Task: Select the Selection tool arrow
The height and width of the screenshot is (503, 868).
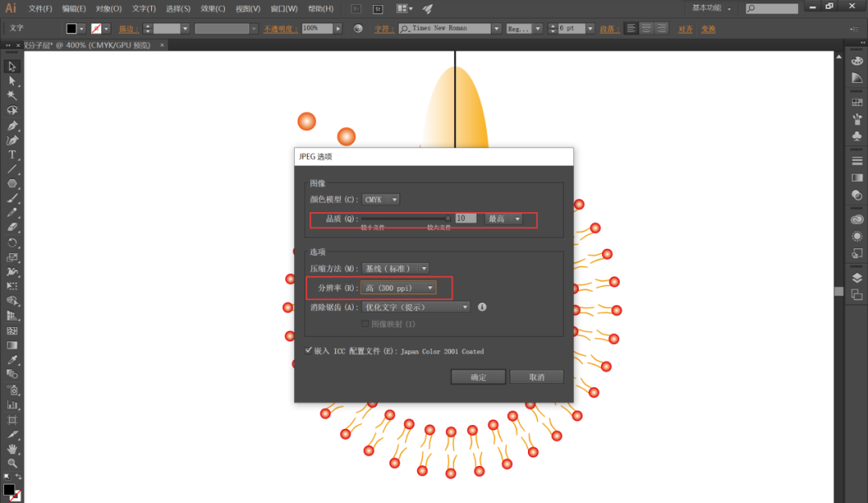Action: pos(12,66)
